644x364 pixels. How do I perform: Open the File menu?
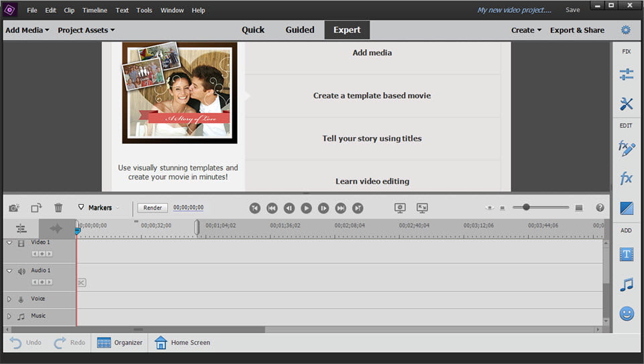32,10
